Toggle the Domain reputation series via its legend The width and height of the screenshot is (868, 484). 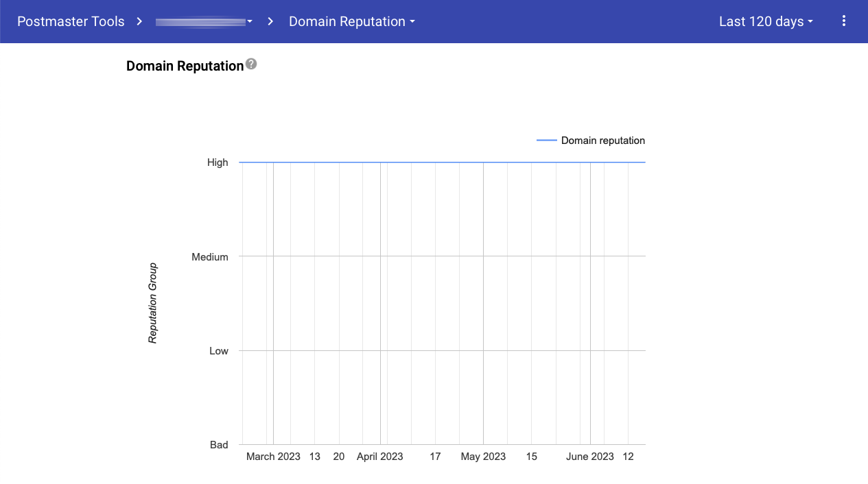point(602,141)
